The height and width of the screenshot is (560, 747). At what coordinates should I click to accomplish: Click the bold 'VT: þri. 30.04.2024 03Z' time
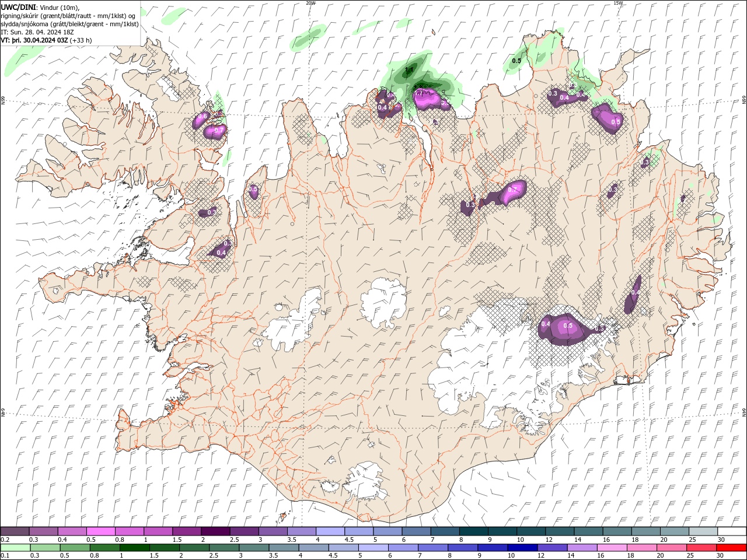click(34, 40)
